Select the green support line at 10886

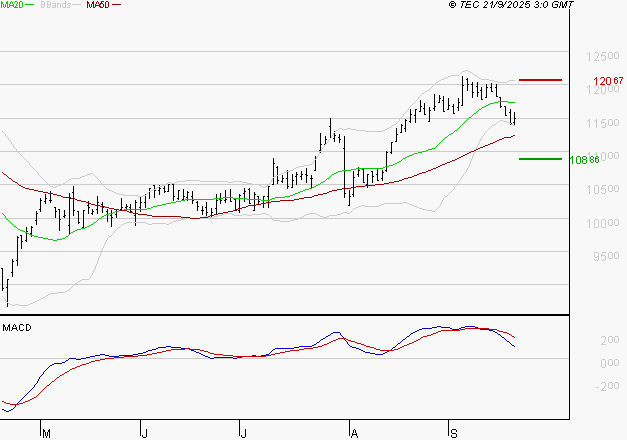click(540, 158)
